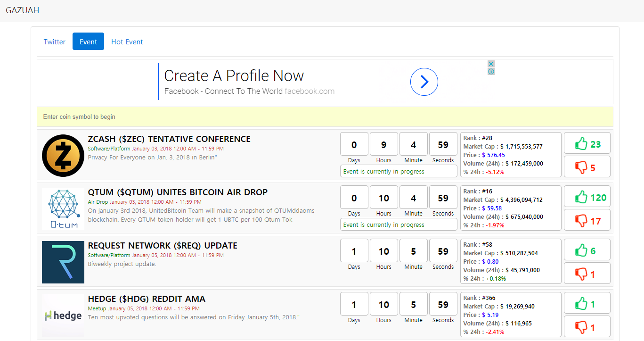The height and width of the screenshot is (341, 644).
Task: Focus the coin symbol search field
Action: pos(325,116)
